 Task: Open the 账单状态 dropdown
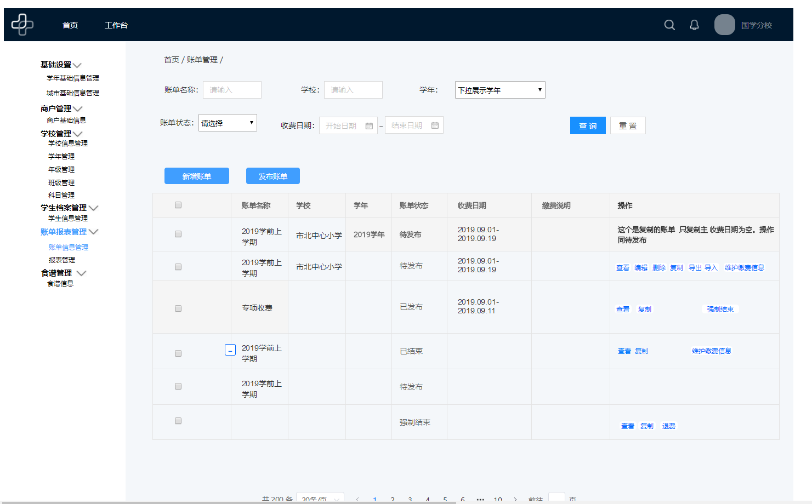click(228, 123)
